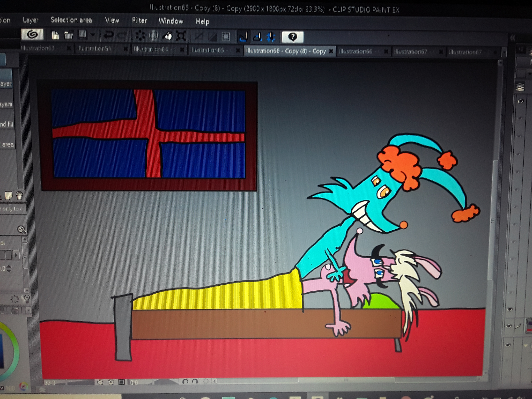Click the Clip Studio spiral launcher icon

point(32,35)
